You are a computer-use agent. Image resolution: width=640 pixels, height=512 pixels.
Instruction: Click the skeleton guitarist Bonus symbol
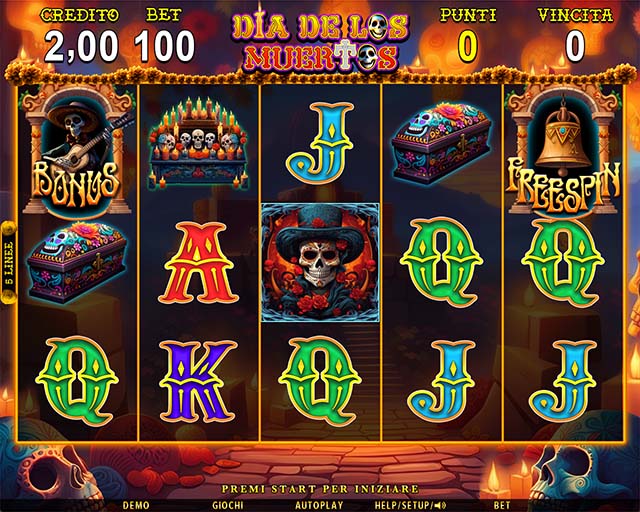point(77,150)
